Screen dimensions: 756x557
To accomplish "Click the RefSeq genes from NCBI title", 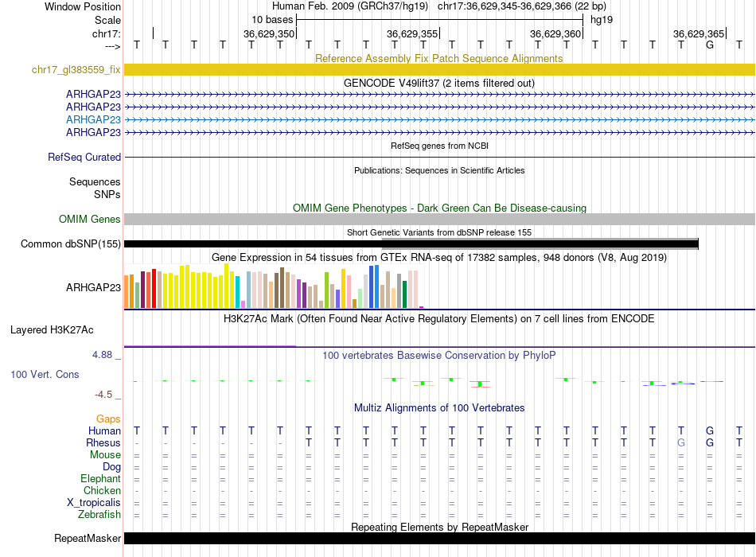I will pos(438,146).
